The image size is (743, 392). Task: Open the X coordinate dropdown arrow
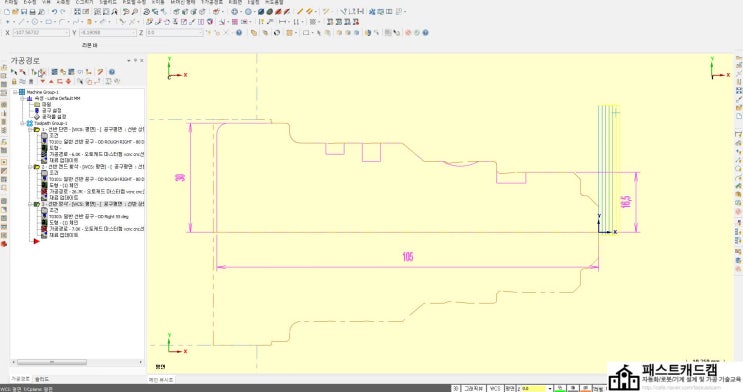pyautogui.click(x=67, y=33)
